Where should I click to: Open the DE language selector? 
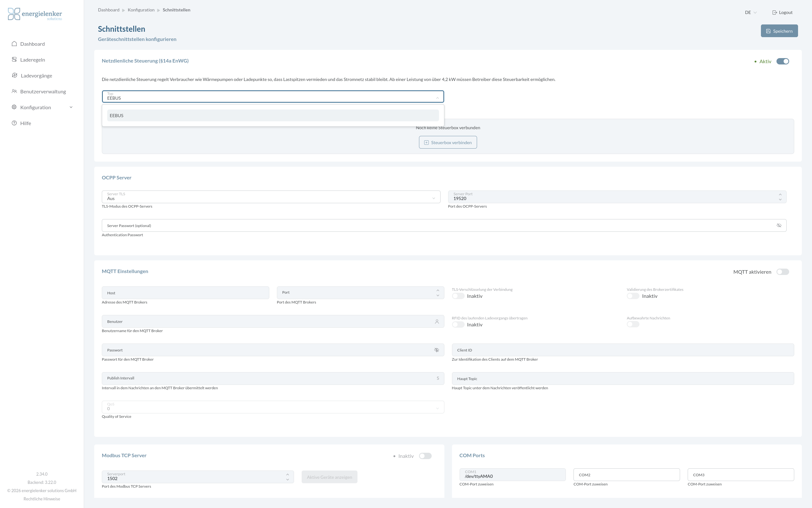[x=750, y=12]
